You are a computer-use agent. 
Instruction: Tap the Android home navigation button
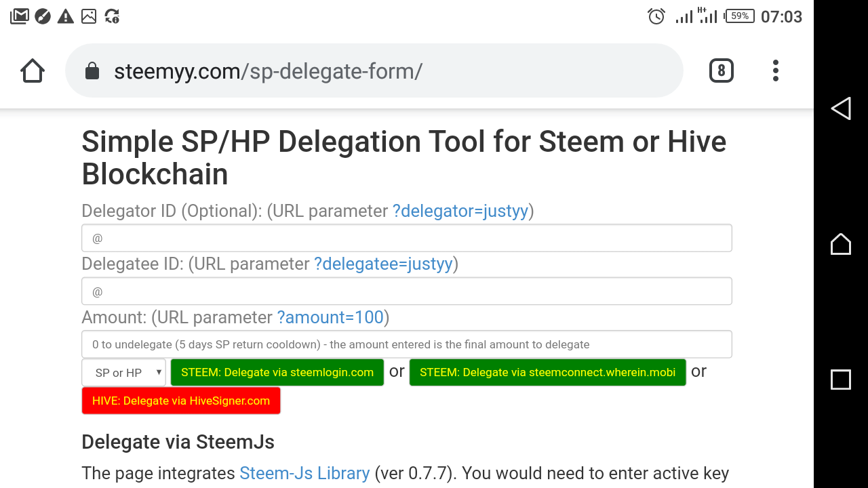[x=841, y=244]
